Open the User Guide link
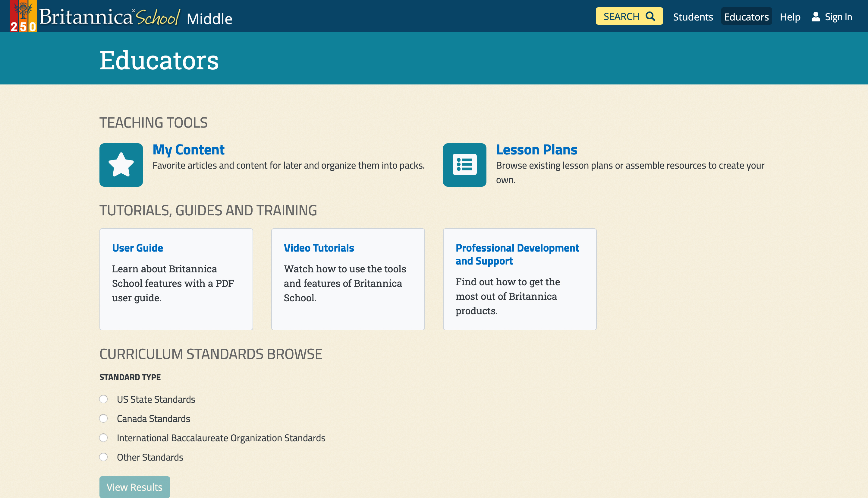Viewport: 868px width, 498px height. pos(137,248)
